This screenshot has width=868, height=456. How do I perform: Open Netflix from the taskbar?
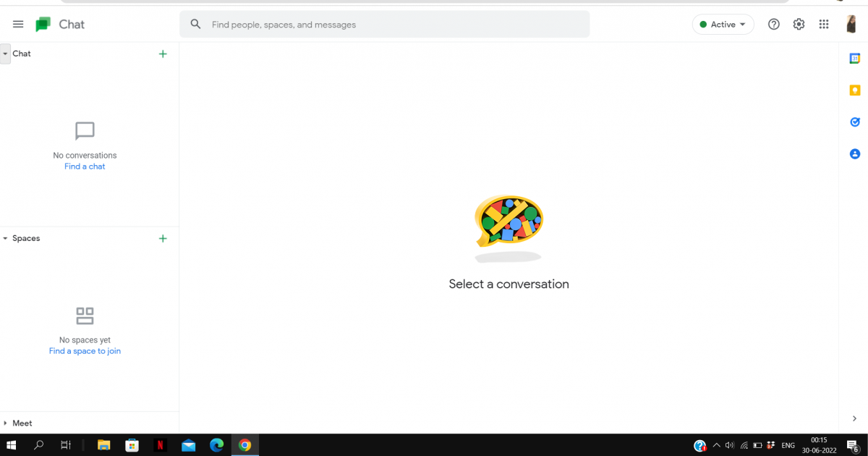click(160, 445)
